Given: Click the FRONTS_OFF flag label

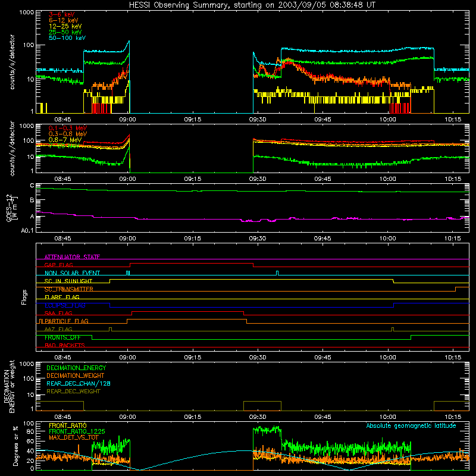Looking at the screenshot, I should coord(63,337).
